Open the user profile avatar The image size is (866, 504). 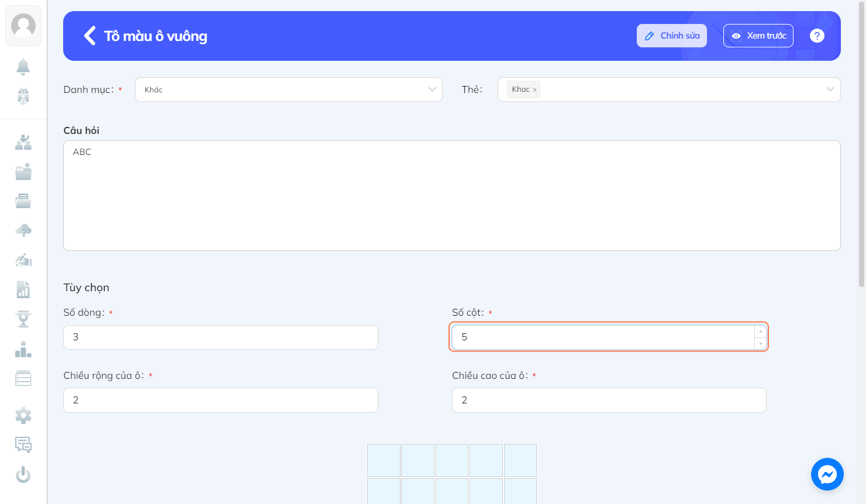pyautogui.click(x=23, y=26)
